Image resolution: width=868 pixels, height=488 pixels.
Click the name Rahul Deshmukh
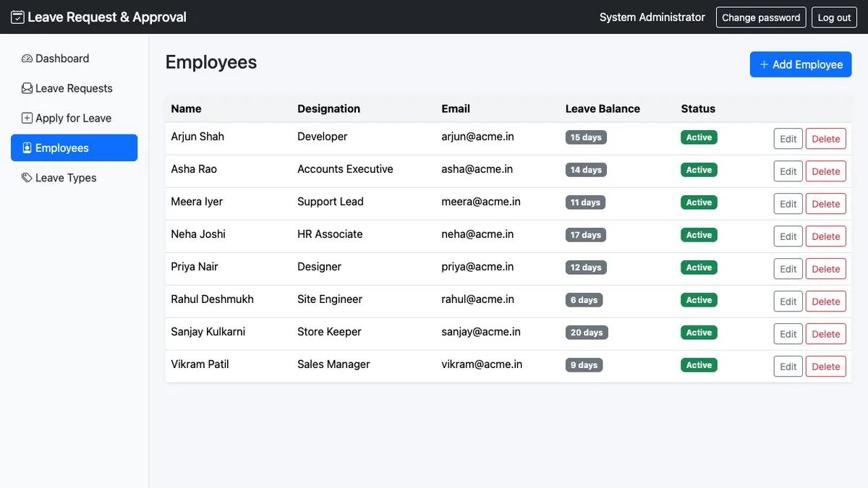click(212, 299)
